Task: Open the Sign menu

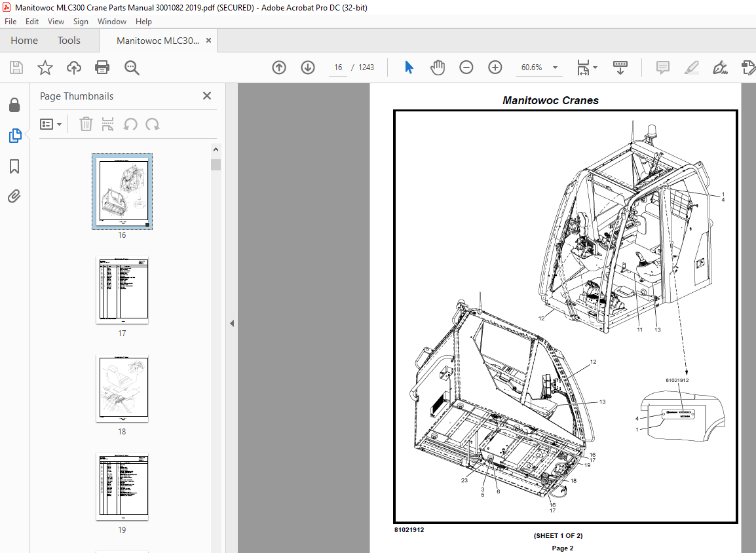Action: 81,22
